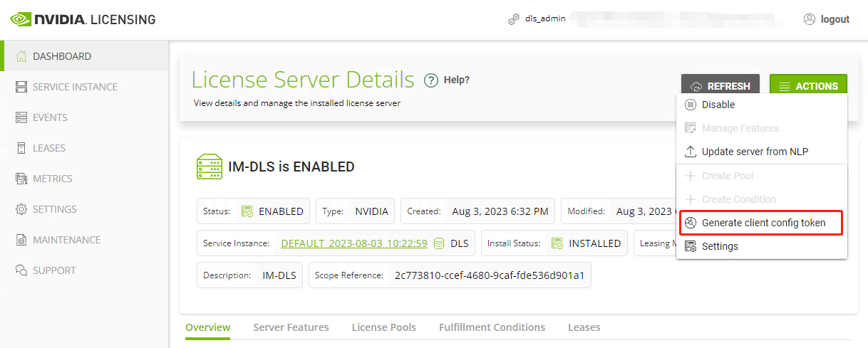Choose Disable from the Actions menu
Viewport: 868px width, 348px height.
pos(762,105)
